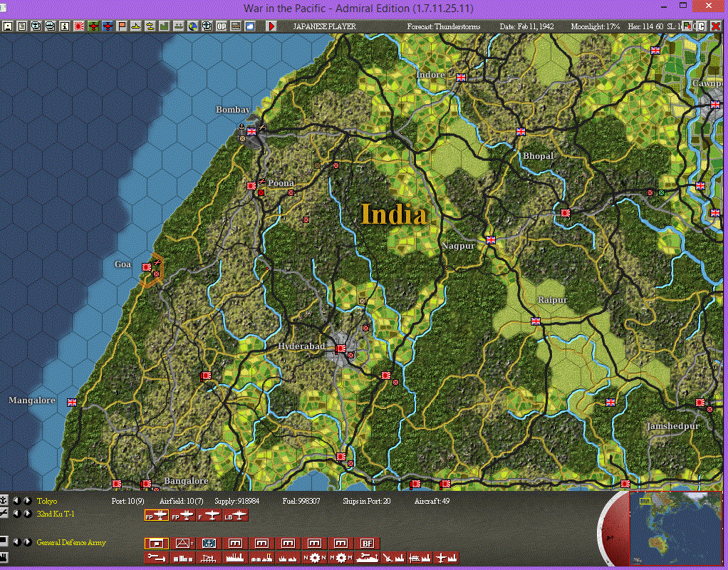Click the 'Aircraft: 49' text

pyautogui.click(x=432, y=501)
